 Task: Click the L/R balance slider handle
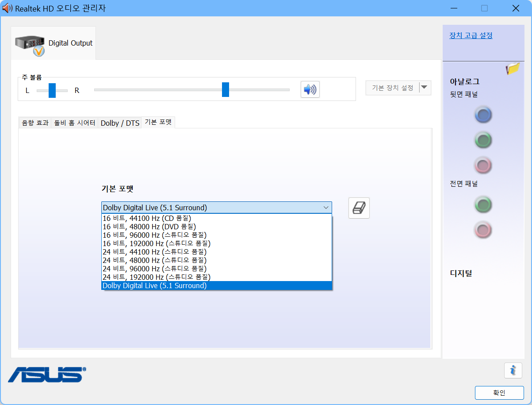52,90
